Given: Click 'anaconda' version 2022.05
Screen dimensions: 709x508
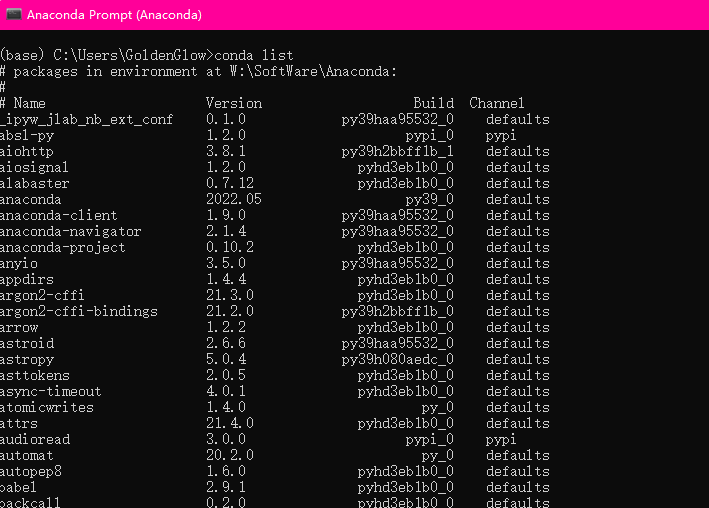Looking at the screenshot, I should tap(234, 199).
